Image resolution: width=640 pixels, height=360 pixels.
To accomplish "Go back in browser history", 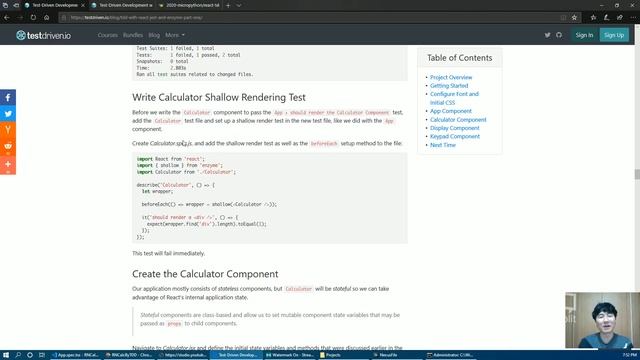I will click(x=7, y=18).
